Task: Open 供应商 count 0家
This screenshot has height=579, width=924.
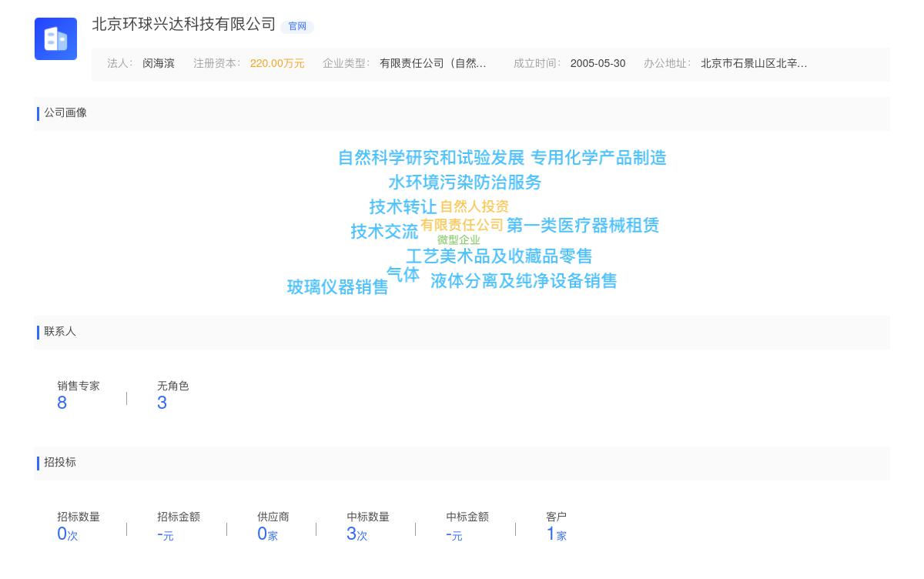Action: (x=267, y=534)
